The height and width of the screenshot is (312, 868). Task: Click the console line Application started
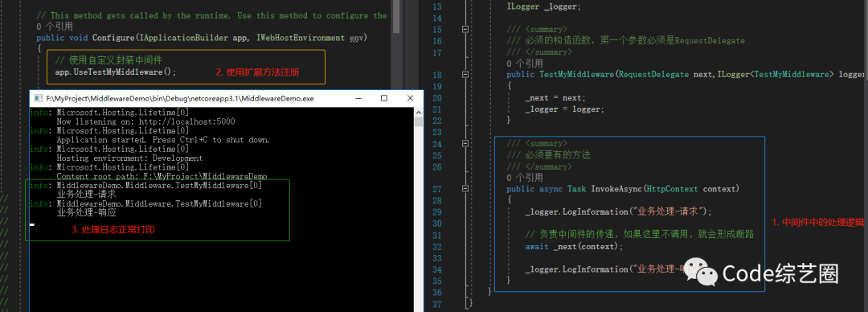(x=162, y=140)
